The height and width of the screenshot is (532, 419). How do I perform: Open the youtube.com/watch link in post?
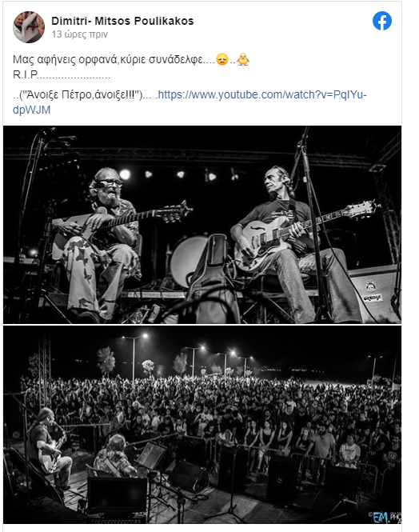coord(262,94)
